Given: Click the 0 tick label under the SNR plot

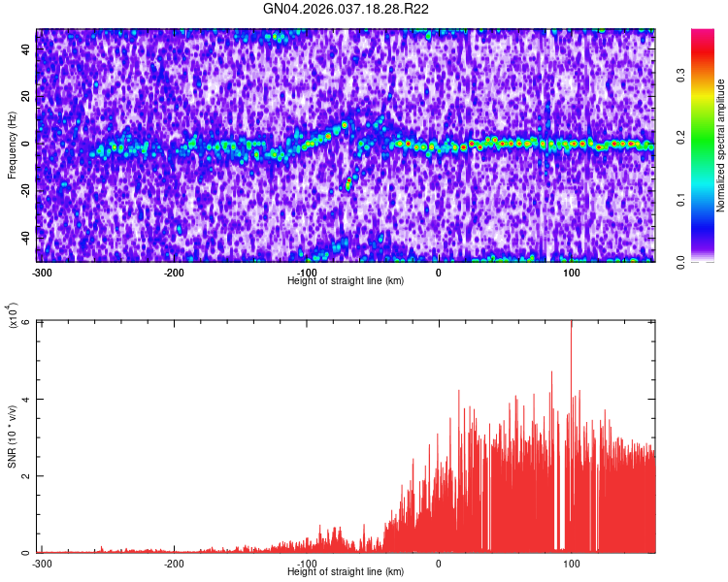Looking at the screenshot, I should pyautogui.click(x=438, y=564).
